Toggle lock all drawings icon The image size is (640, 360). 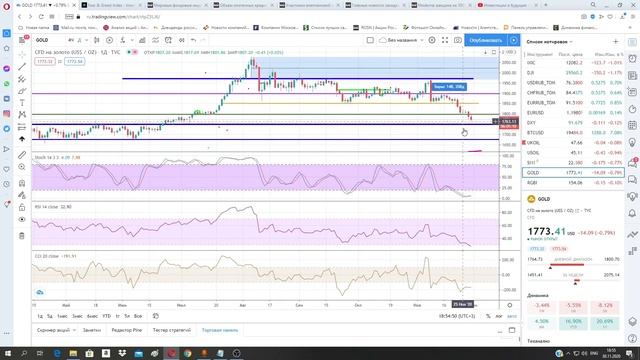click(x=22, y=207)
